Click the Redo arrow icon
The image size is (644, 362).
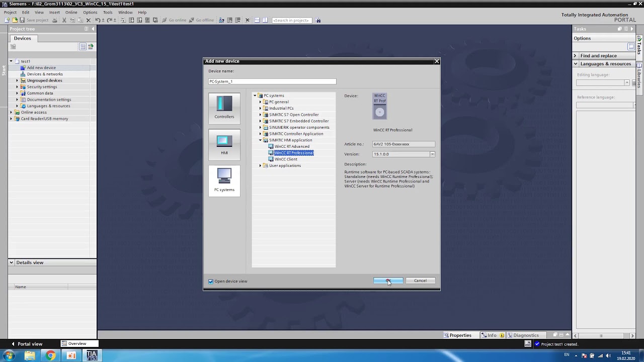pos(109,20)
